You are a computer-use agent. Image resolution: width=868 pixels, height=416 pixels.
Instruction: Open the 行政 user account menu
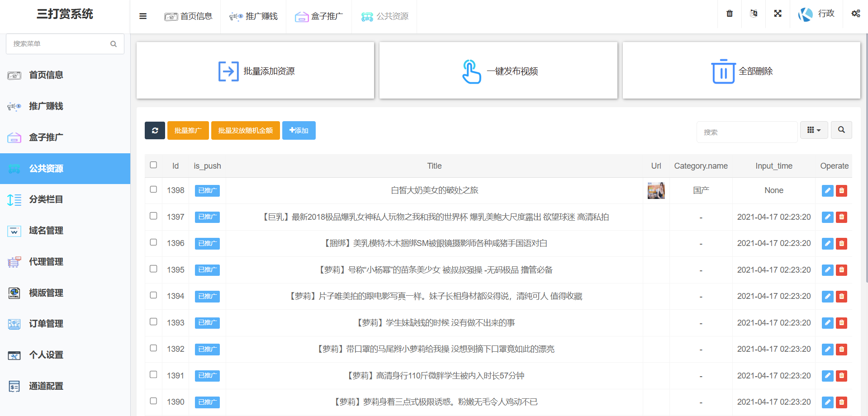816,14
